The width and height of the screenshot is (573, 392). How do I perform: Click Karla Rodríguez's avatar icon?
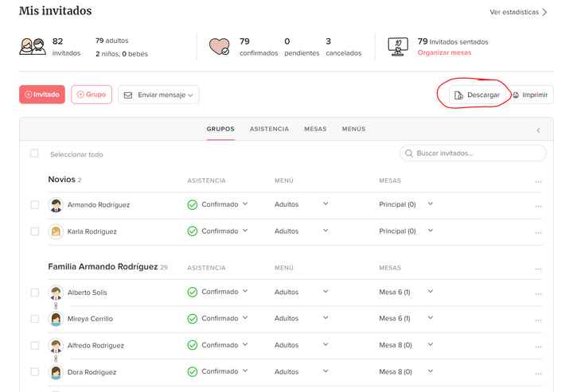[x=56, y=231]
